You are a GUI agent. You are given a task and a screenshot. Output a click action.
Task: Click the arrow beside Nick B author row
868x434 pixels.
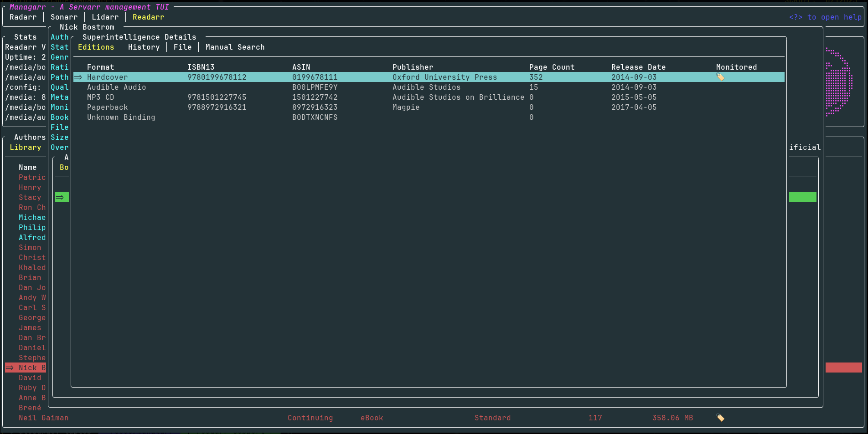(10, 368)
